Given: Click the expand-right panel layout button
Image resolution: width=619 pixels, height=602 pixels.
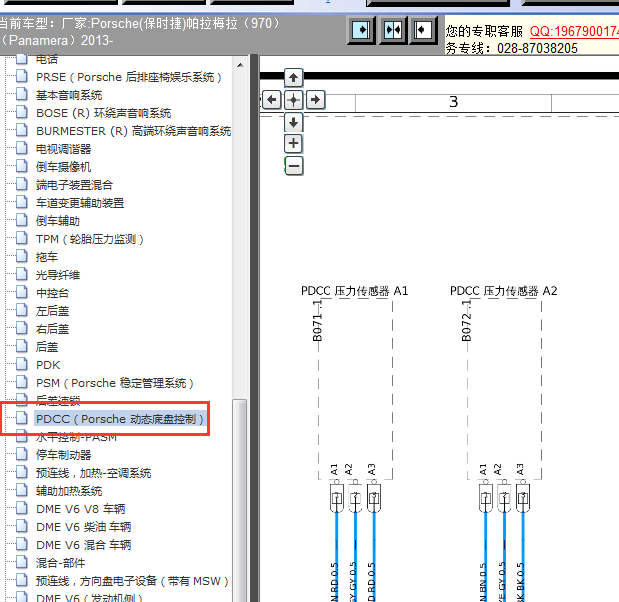Looking at the screenshot, I should pos(361,30).
